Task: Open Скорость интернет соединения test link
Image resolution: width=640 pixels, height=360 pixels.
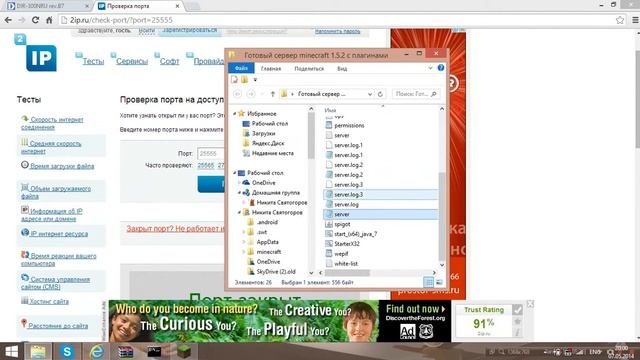Action: point(52,123)
